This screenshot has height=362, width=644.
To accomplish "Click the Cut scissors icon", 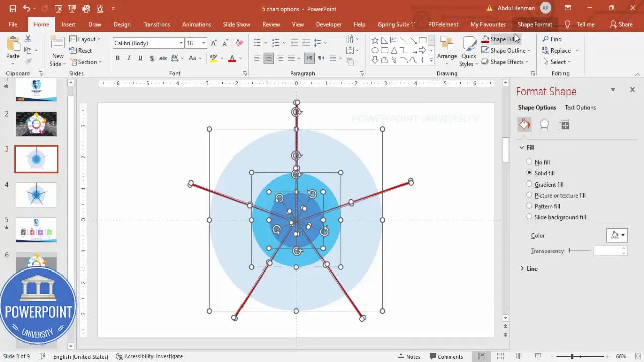I will click(x=28, y=39).
